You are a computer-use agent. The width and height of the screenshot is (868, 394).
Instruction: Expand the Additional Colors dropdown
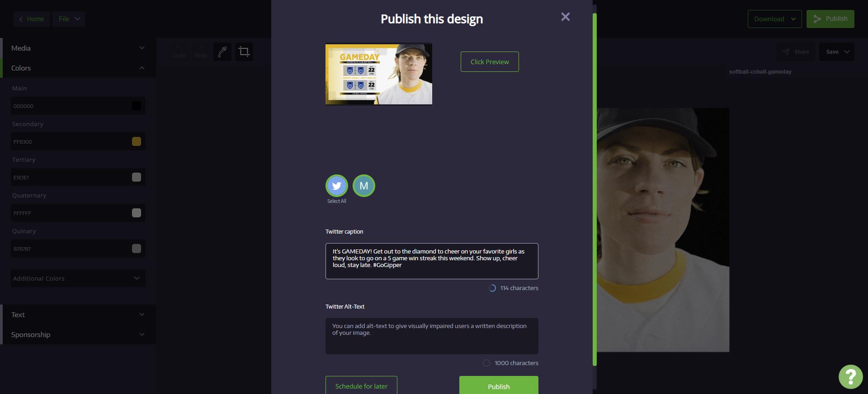[78, 278]
